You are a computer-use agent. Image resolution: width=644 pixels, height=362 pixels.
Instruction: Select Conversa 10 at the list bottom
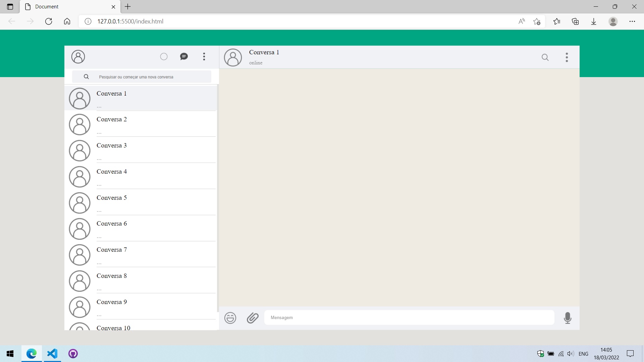coord(141,327)
